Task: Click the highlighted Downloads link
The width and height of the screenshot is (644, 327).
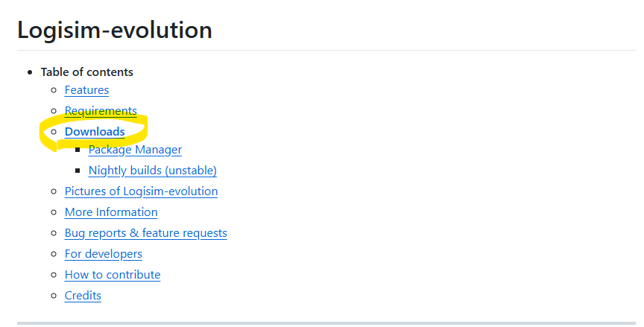Action: click(95, 132)
